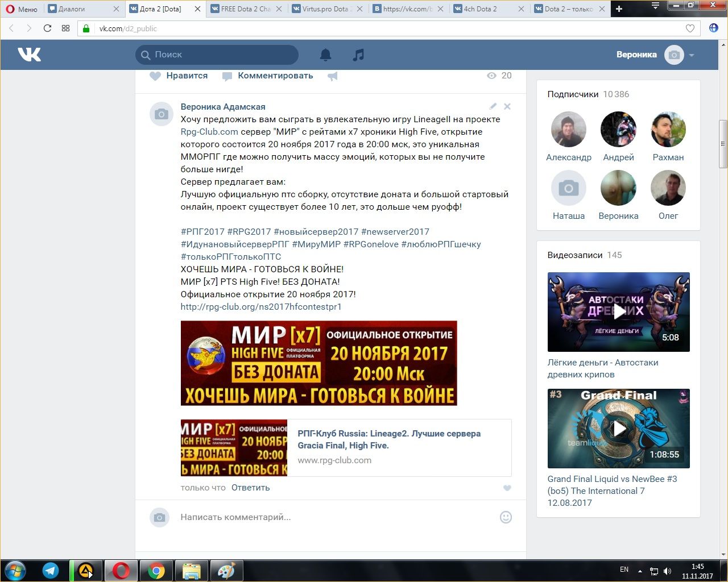Open the Подписчики subscribers list
728x582 pixels.
588,94
